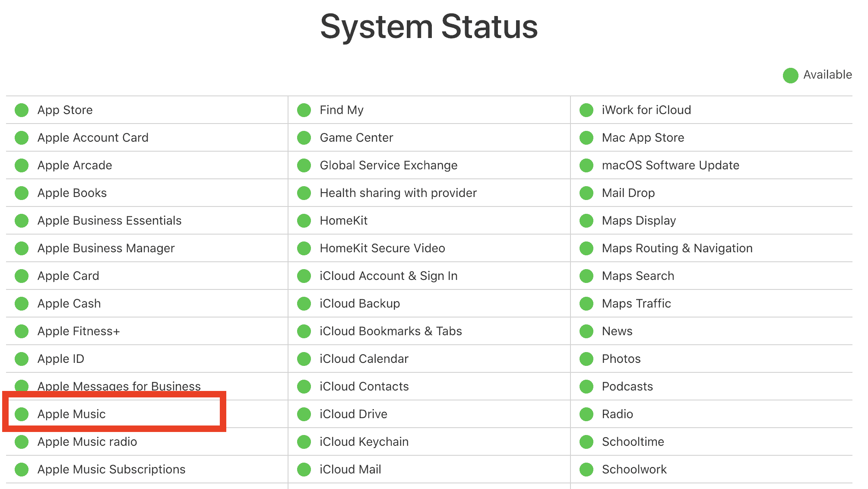Select the Apple Music service row
Viewport: 868px width, 489px height.
(x=72, y=414)
